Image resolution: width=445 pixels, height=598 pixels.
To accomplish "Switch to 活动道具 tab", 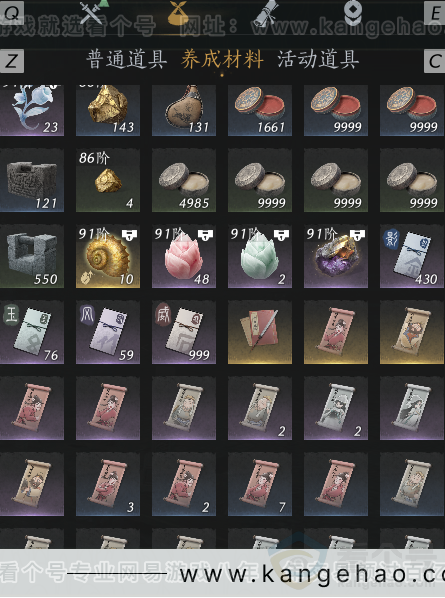I will (318, 60).
